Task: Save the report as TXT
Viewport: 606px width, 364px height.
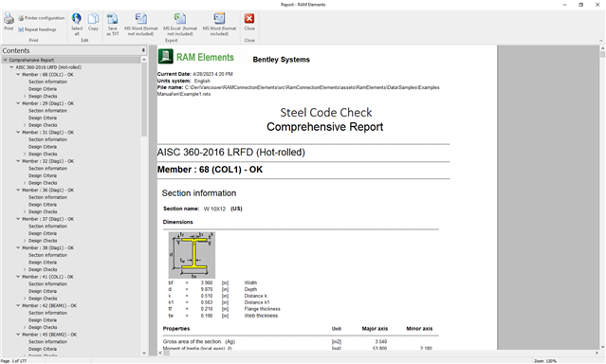Action: pyautogui.click(x=113, y=24)
